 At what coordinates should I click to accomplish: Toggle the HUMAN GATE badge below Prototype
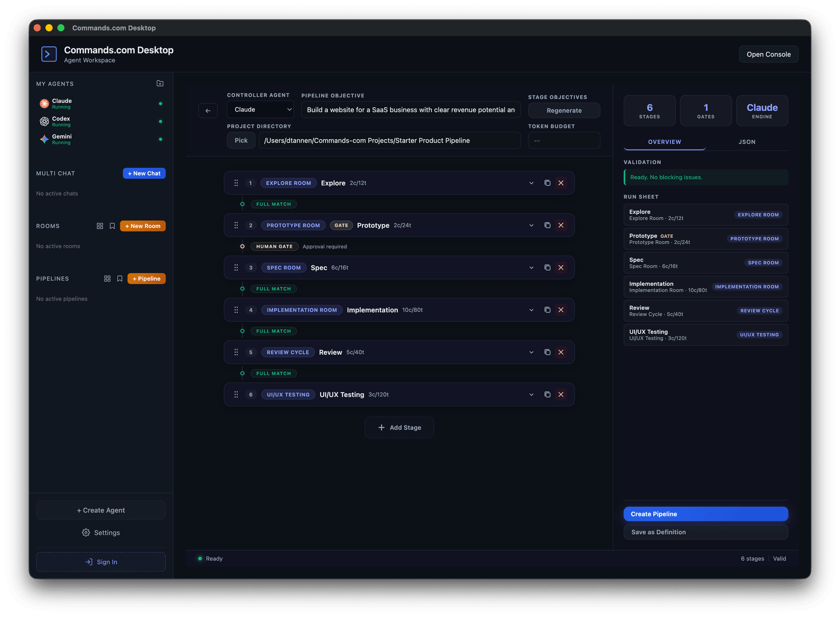[x=274, y=246]
